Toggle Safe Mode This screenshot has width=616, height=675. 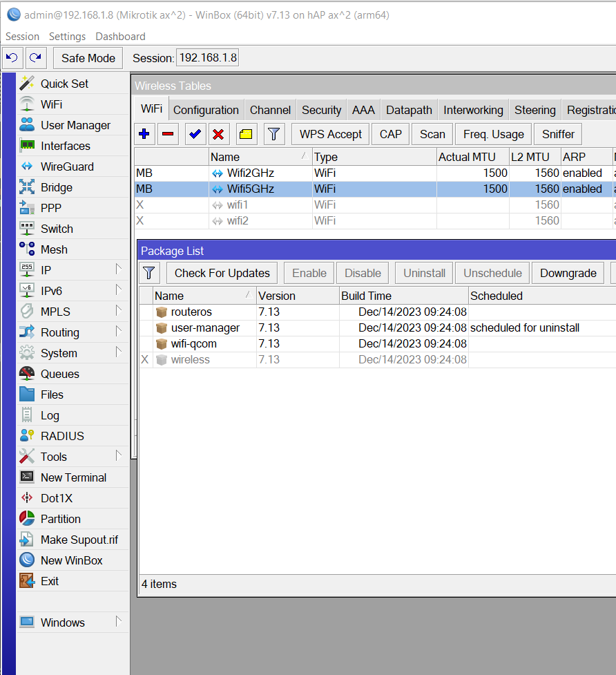click(87, 58)
